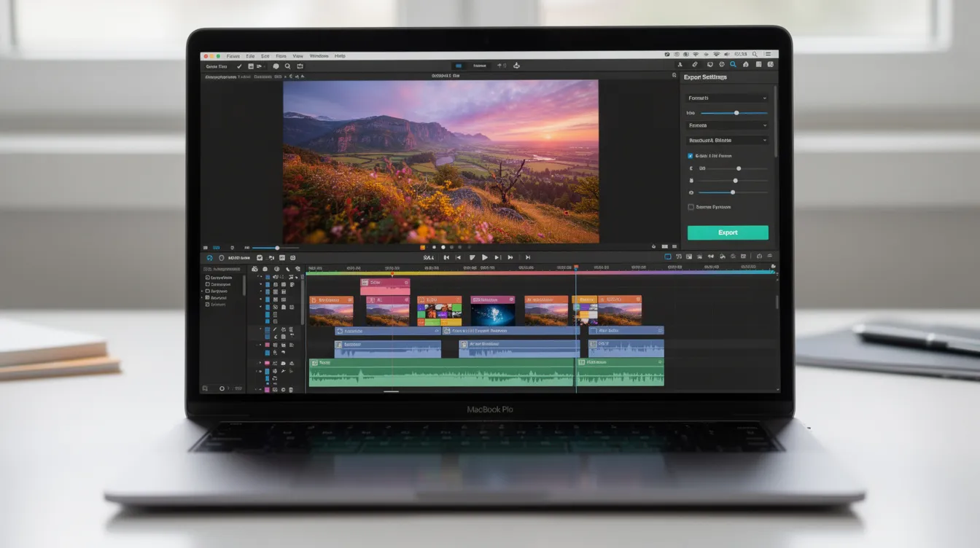Viewport: 980px width, 548px height.
Task: Adjust the zoom slider below the preview's left corner
Action: 274,248
